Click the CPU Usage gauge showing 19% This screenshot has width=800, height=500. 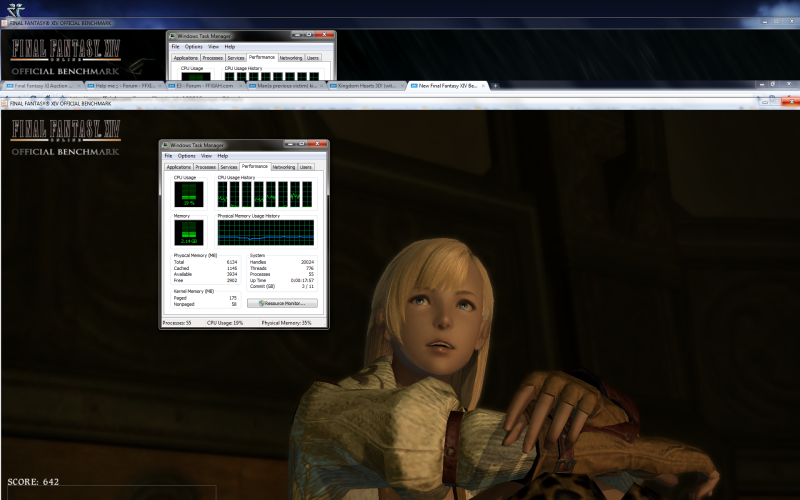point(189,194)
